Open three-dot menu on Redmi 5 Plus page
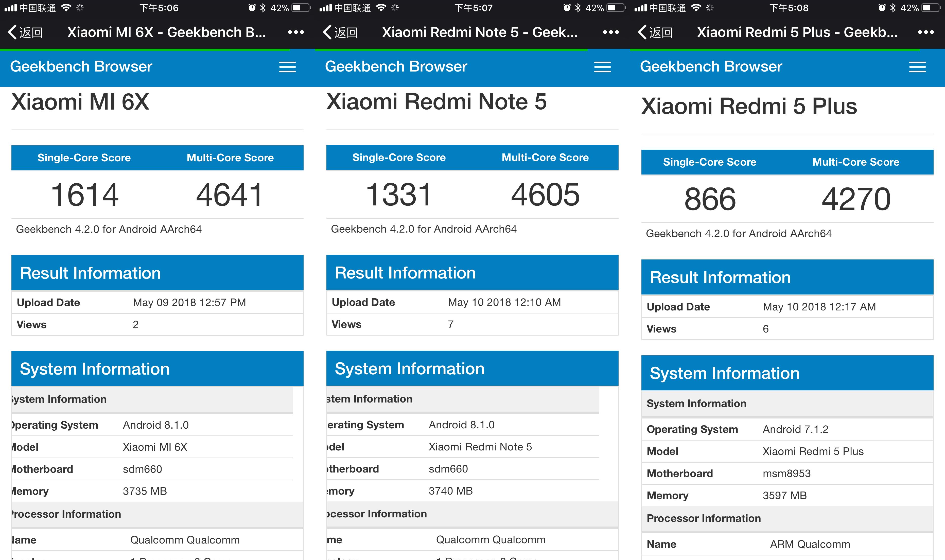 (926, 32)
